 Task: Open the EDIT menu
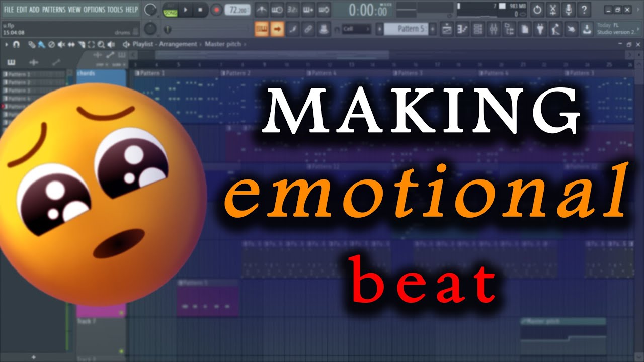pos(22,10)
